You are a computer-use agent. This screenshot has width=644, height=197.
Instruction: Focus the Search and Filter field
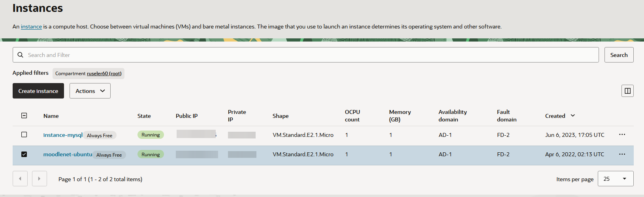point(308,55)
